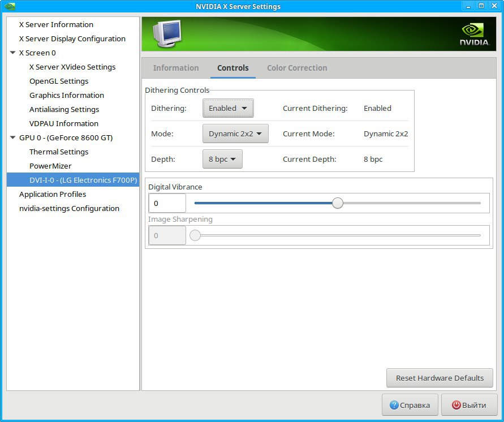Image resolution: width=504 pixels, height=422 pixels.
Task: Select DVI-I-0 LG Electronics F700P item
Action: 73,180
